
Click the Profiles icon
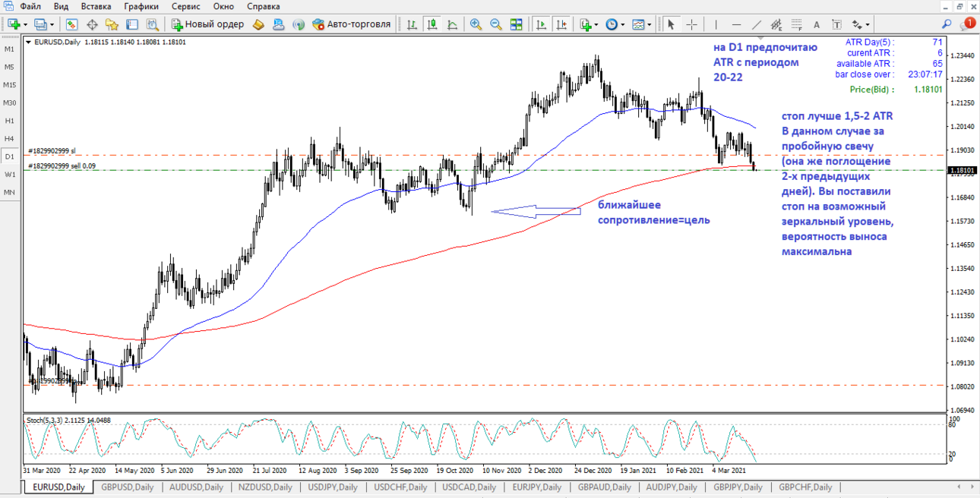40,24
